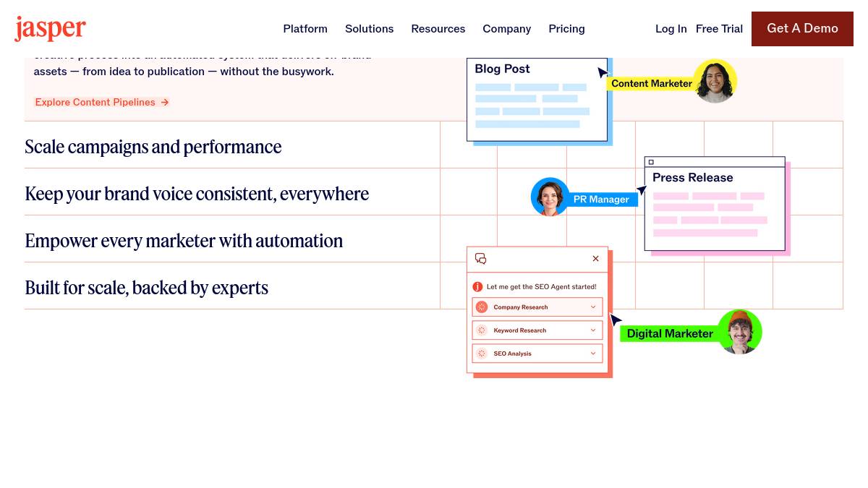
Task: Click the Keyword Research spinner icon
Action: pos(482,330)
